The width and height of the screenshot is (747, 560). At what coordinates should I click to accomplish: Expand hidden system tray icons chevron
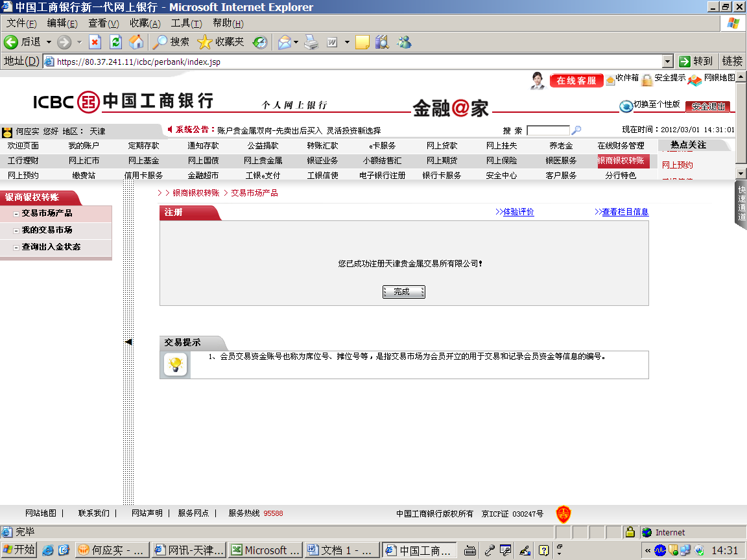(647, 550)
